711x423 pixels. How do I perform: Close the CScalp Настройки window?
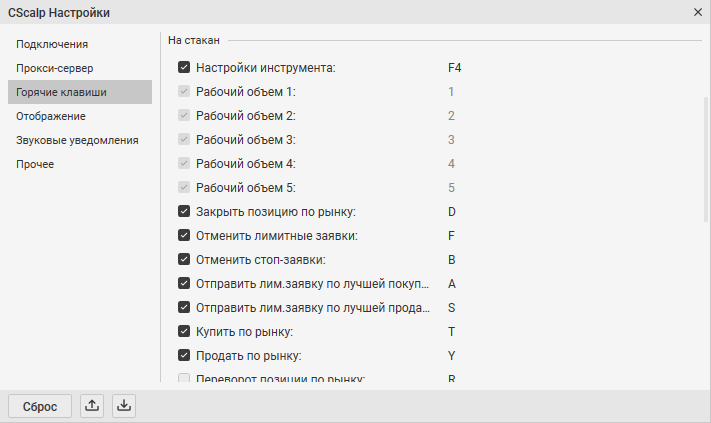point(697,12)
